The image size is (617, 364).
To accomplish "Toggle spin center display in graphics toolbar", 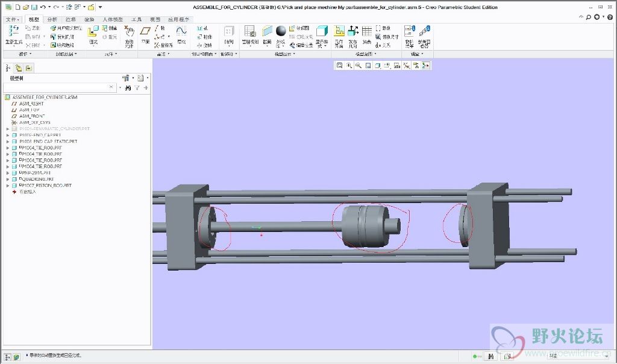I will (x=425, y=65).
